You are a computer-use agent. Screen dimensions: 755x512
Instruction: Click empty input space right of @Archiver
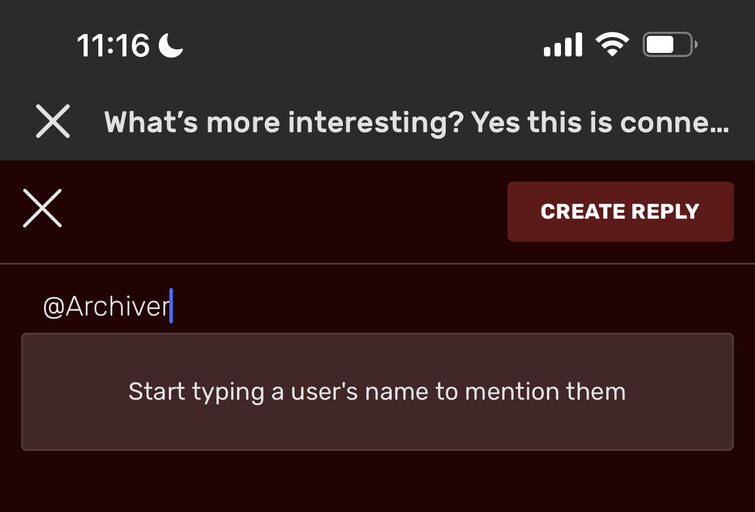[x=453, y=306]
